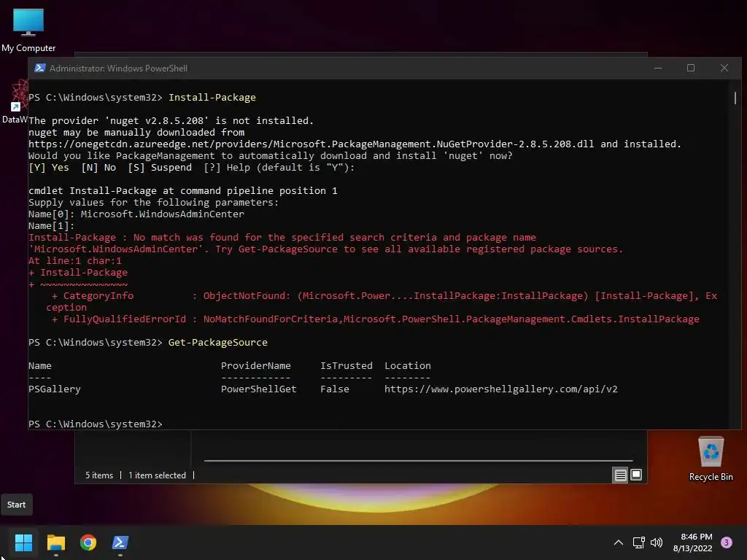This screenshot has width=747, height=560.
Task: Open the volume speaker tray icon
Action: coord(657,542)
